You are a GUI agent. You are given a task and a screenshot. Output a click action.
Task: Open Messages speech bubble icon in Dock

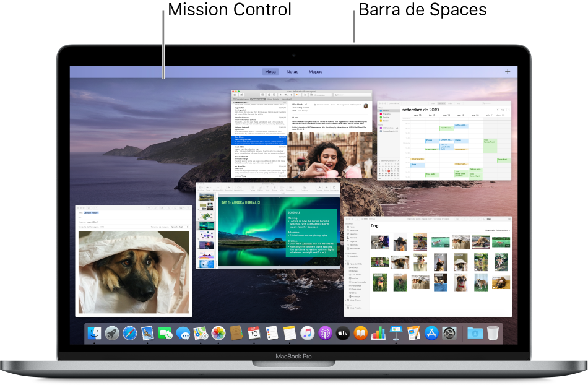click(x=183, y=333)
